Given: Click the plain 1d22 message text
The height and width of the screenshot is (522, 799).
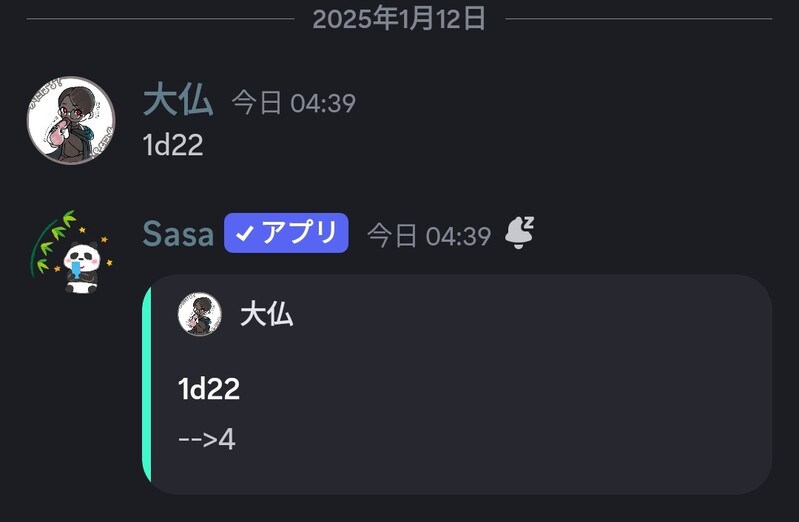Looking at the screenshot, I should [173, 145].
